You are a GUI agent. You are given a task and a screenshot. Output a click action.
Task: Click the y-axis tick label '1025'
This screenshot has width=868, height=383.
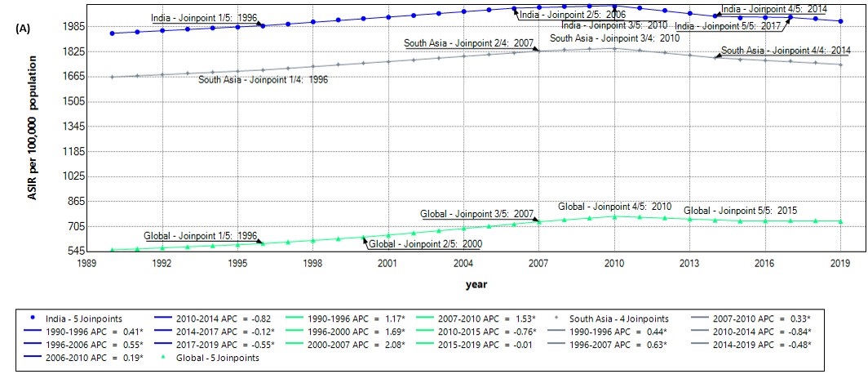(73, 176)
